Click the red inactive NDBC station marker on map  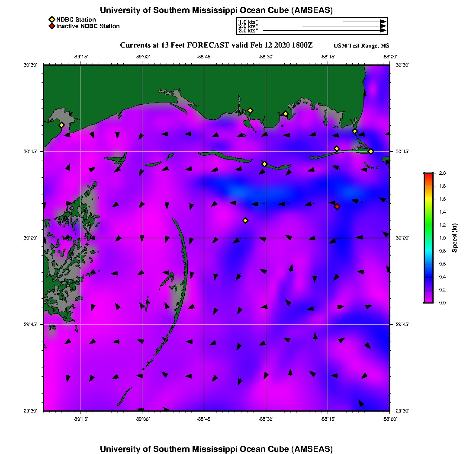pyautogui.click(x=337, y=207)
